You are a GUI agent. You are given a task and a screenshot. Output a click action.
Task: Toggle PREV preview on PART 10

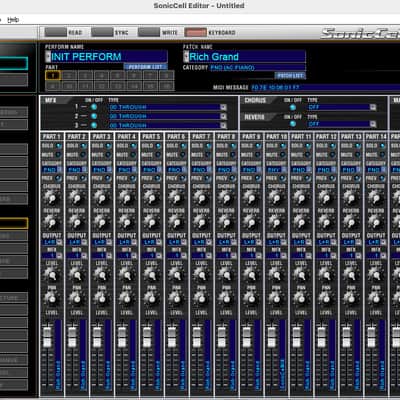tap(283, 178)
